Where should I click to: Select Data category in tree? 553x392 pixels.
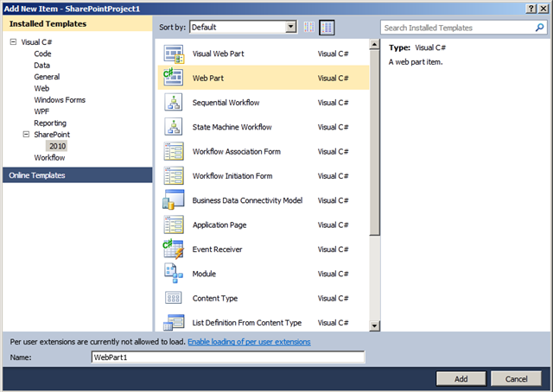pos(42,66)
